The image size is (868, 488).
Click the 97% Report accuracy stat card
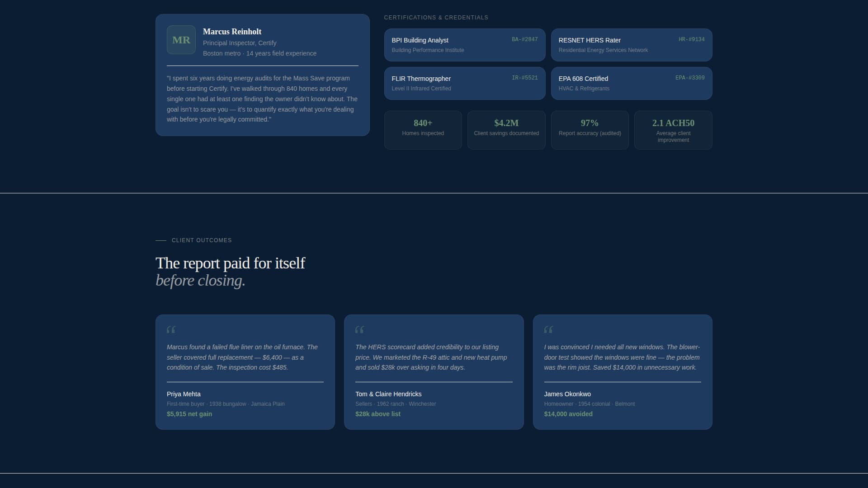(x=590, y=130)
